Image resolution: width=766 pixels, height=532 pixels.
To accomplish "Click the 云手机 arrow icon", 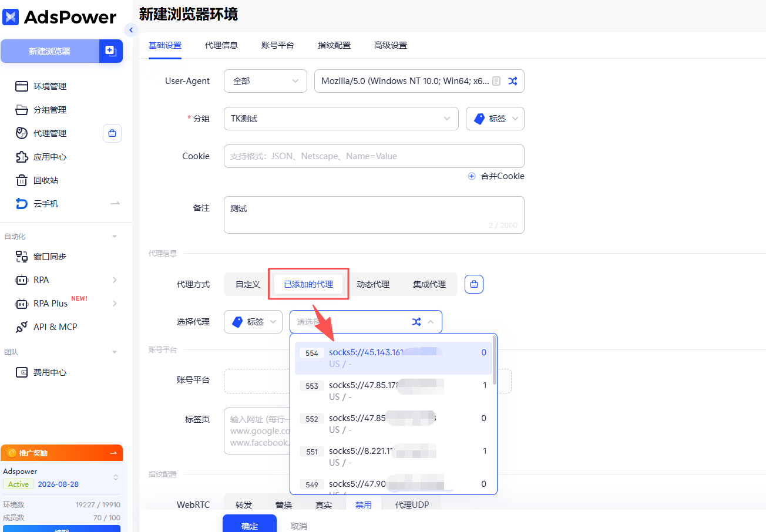I will point(115,203).
